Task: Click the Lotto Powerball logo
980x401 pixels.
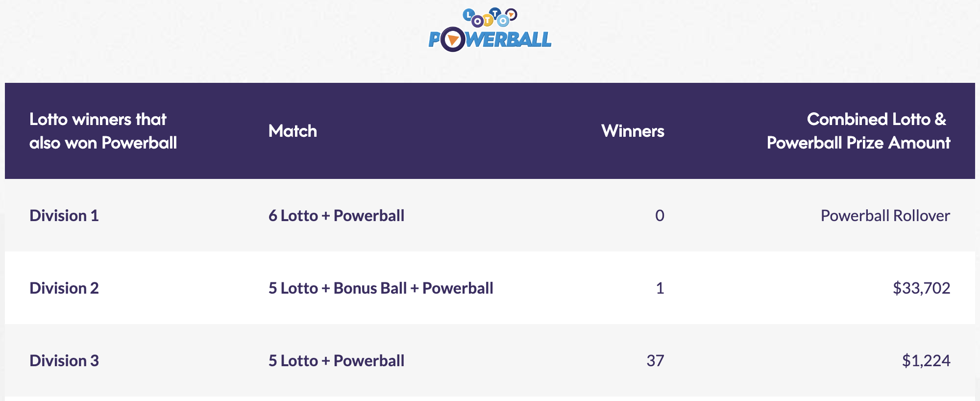Action: pyautogui.click(x=490, y=30)
